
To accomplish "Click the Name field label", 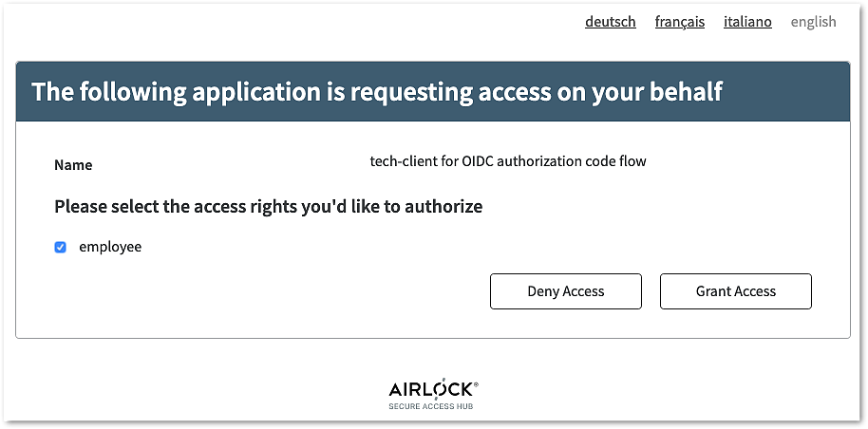I will coord(73,165).
